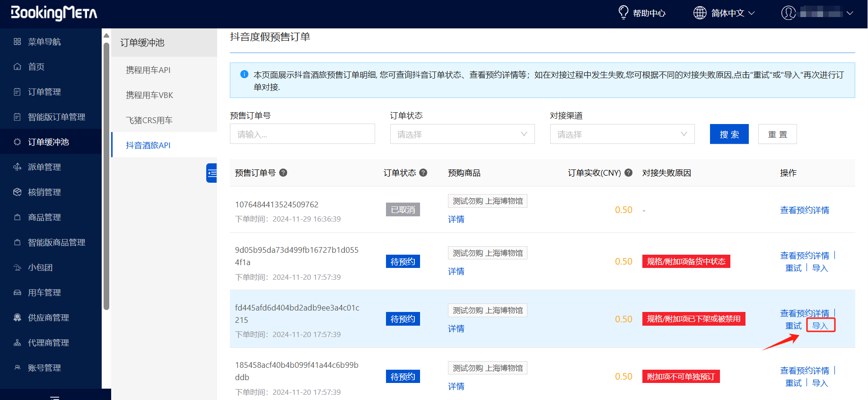This screenshot has width=868, height=400.
Task: Select 携程用车API submenu item
Action: point(148,70)
